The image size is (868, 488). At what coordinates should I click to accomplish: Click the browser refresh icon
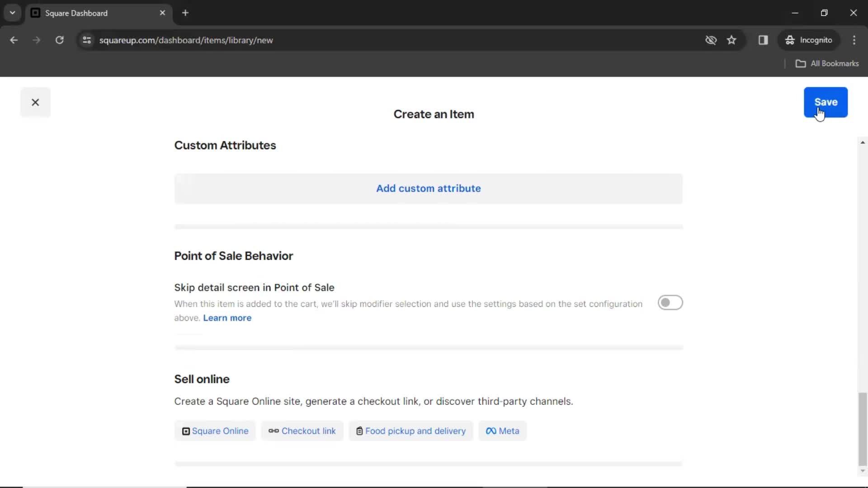point(60,40)
